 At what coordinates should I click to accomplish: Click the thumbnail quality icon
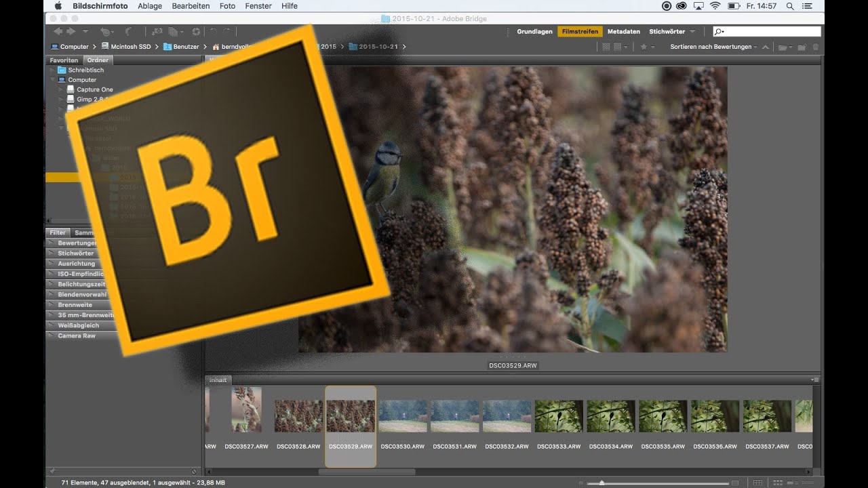[606, 47]
